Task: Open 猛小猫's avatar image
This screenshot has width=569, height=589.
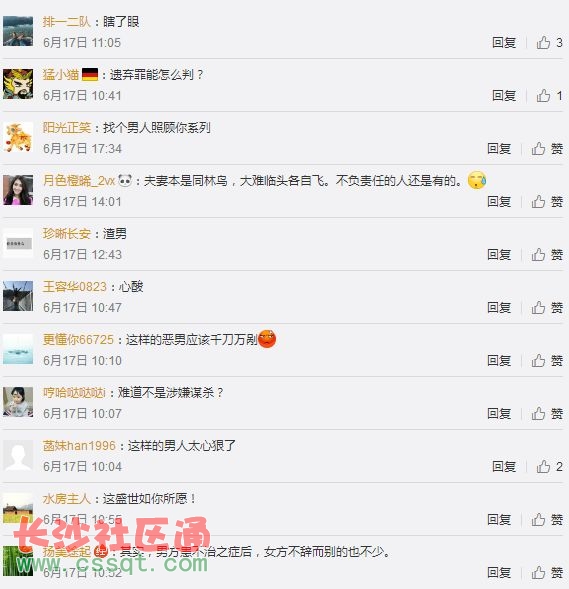Action: [18, 84]
